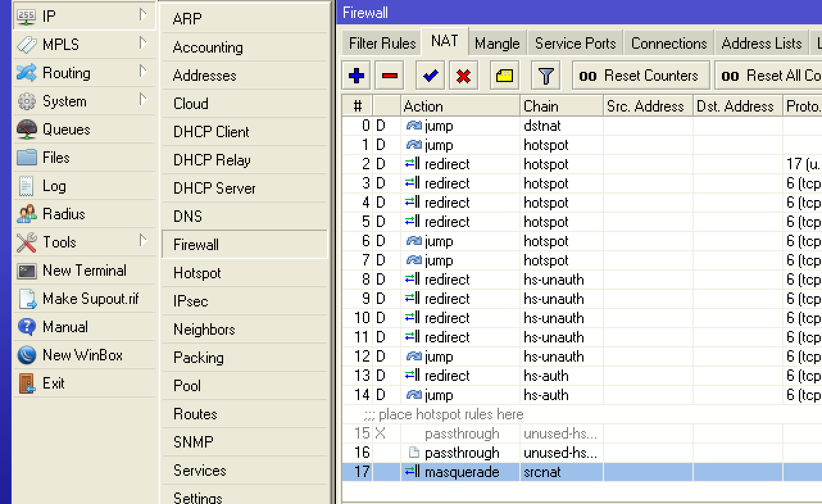822x504 pixels.
Task: Click the Tools wrench icon
Action: pos(26,242)
